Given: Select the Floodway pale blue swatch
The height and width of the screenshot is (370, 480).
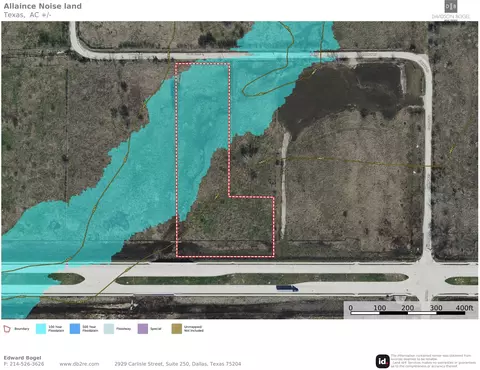Looking at the screenshot, I should pyautogui.click(x=109, y=329).
